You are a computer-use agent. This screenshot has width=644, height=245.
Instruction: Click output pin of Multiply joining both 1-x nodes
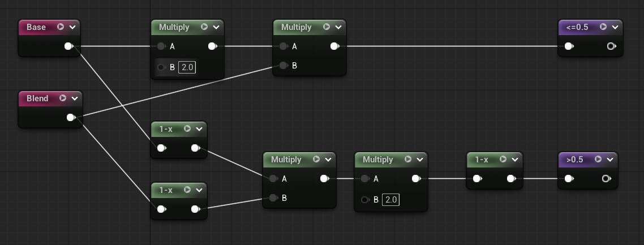pyautogui.click(x=325, y=179)
